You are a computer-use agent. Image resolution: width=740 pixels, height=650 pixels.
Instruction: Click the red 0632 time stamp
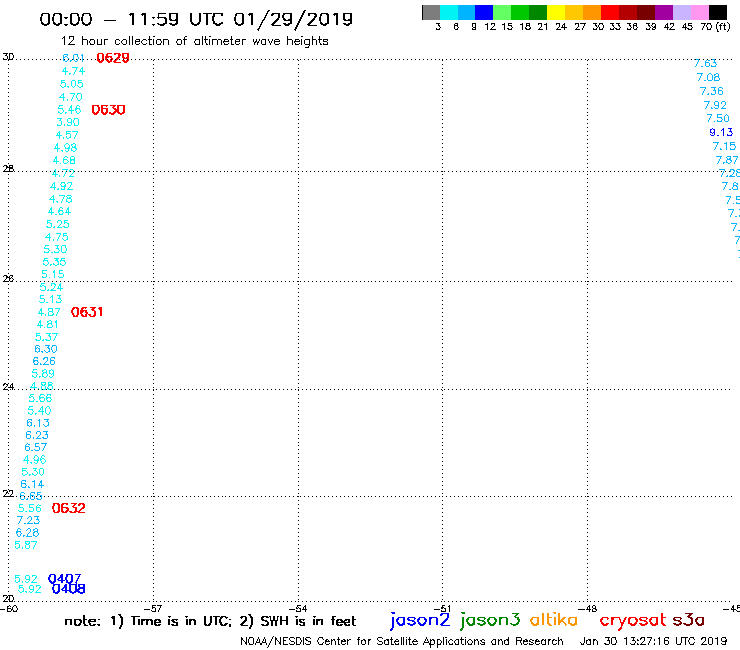(68, 508)
